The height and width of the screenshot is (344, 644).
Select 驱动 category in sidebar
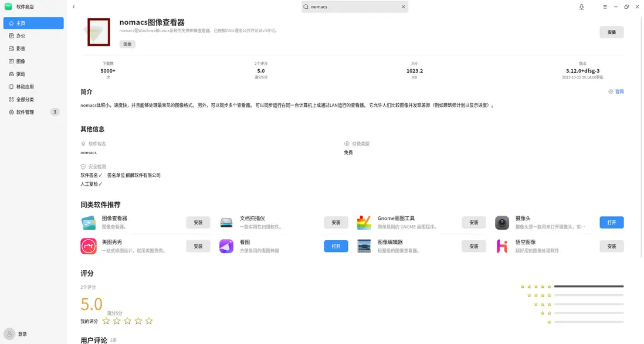[33, 74]
